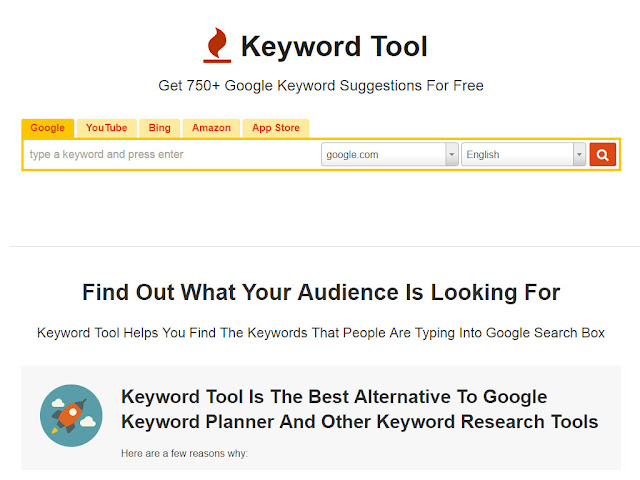The image size is (640, 480).
Task: Click the horizontal divider line below search
Action: (321, 246)
